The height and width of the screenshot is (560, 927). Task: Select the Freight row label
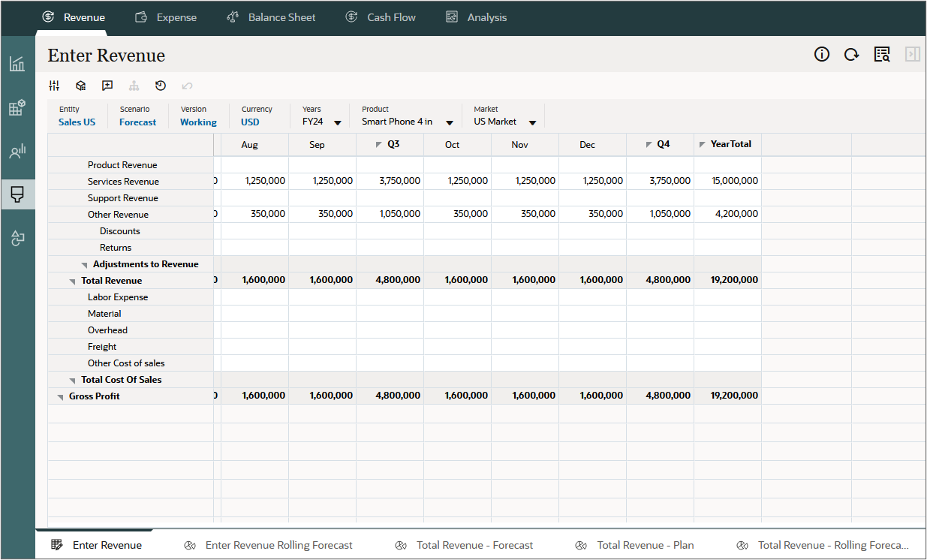coord(102,346)
